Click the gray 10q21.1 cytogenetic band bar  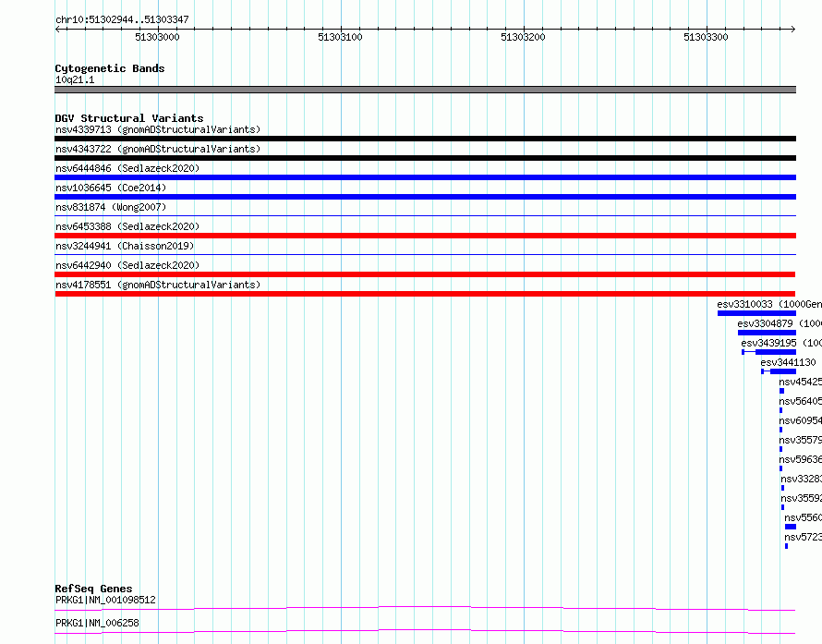tap(425, 90)
